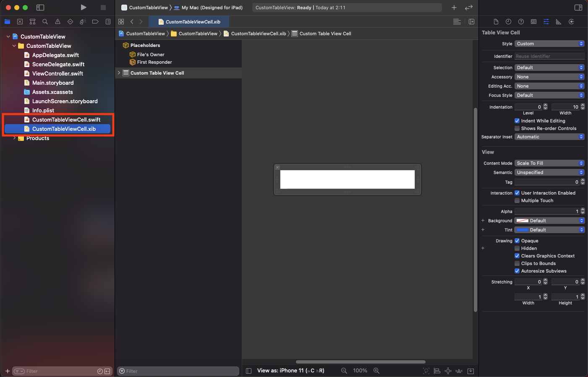The height and width of the screenshot is (377, 588).
Task: Stop the running build with the Stop button
Action: tap(103, 8)
